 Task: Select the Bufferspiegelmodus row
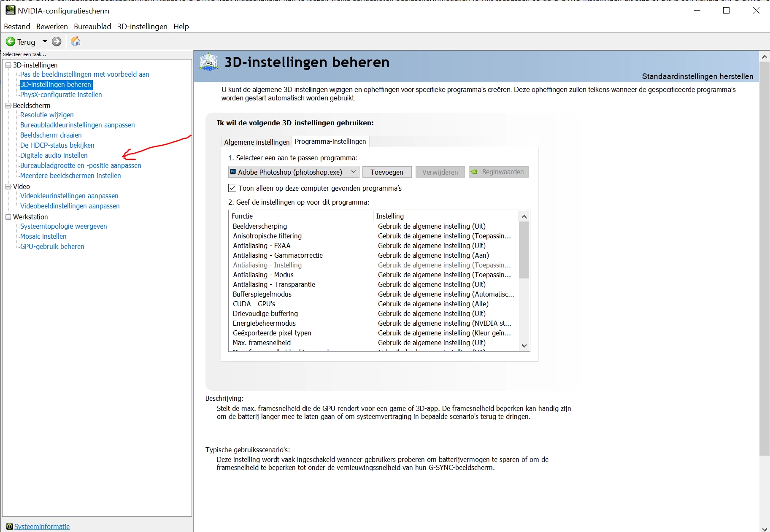coord(374,294)
